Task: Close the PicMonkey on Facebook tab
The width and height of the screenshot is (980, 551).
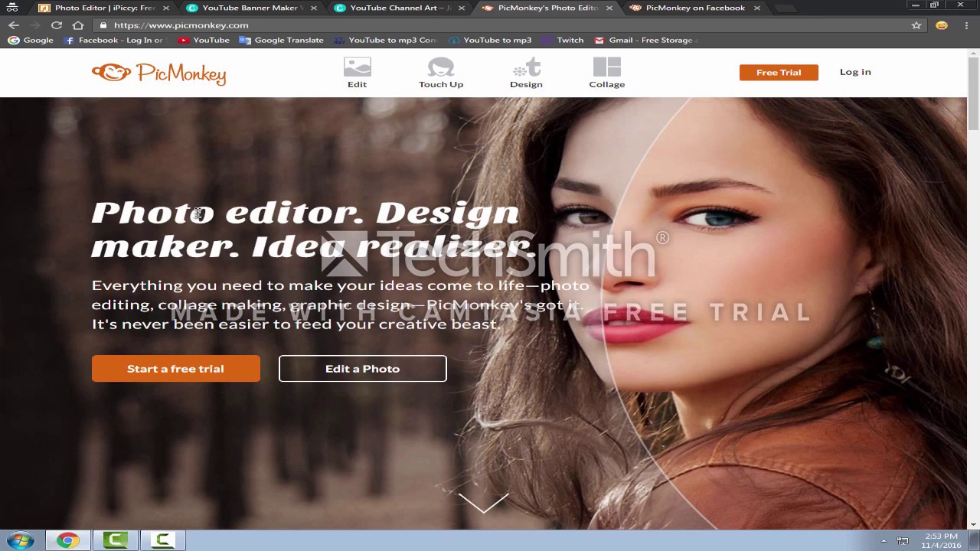Action: click(x=756, y=8)
